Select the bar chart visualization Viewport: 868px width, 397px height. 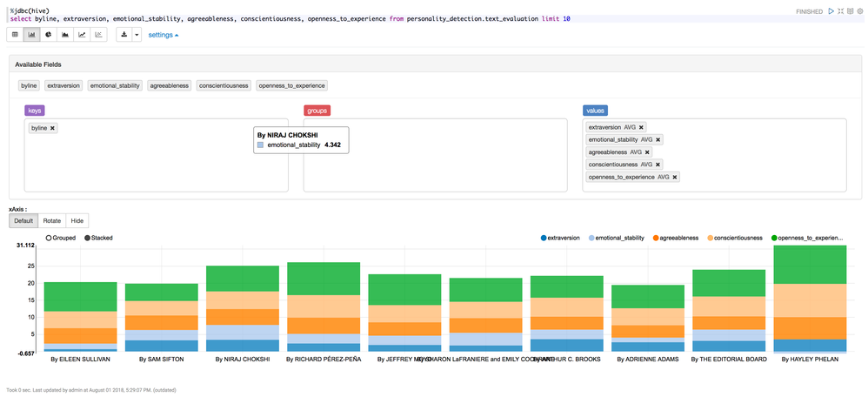point(31,35)
